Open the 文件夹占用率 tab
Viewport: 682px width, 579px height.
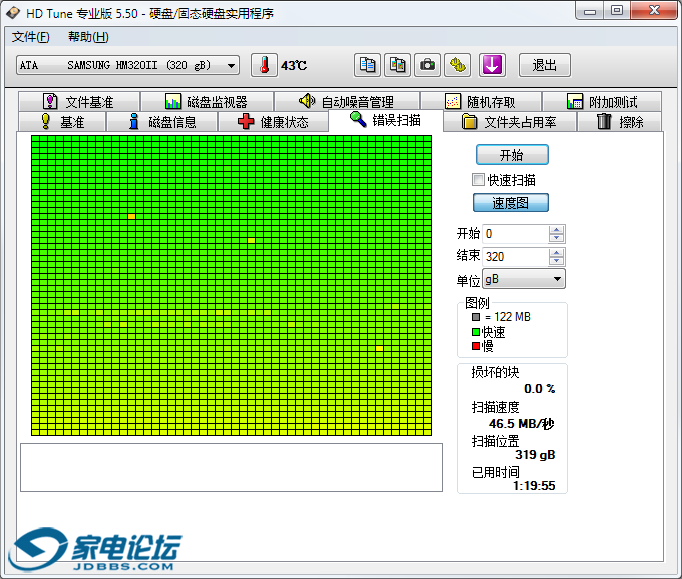tap(509, 121)
